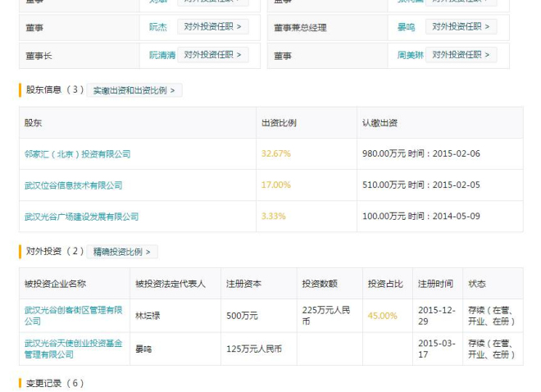Click the 实缴出资和出资比例 button

(x=134, y=90)
